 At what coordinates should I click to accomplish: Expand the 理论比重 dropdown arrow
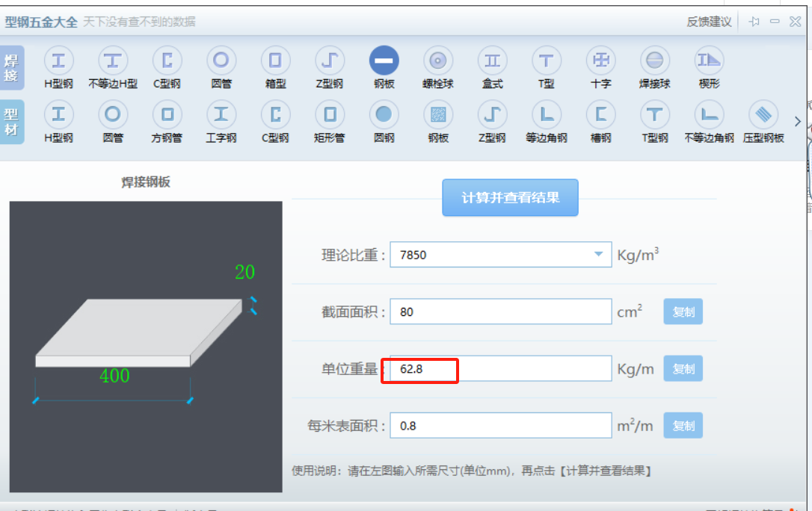599,255
